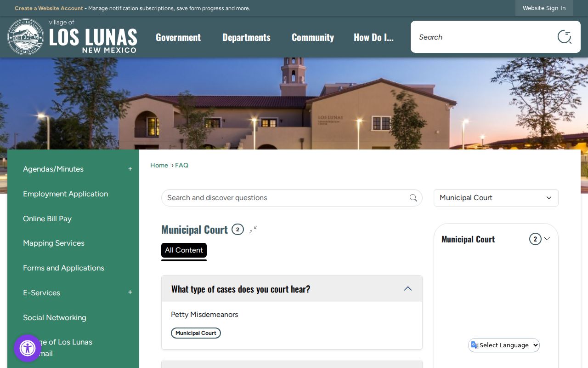
Task: Click the Los Lunas New Mexico wordmark
Action: click(93, 38)
